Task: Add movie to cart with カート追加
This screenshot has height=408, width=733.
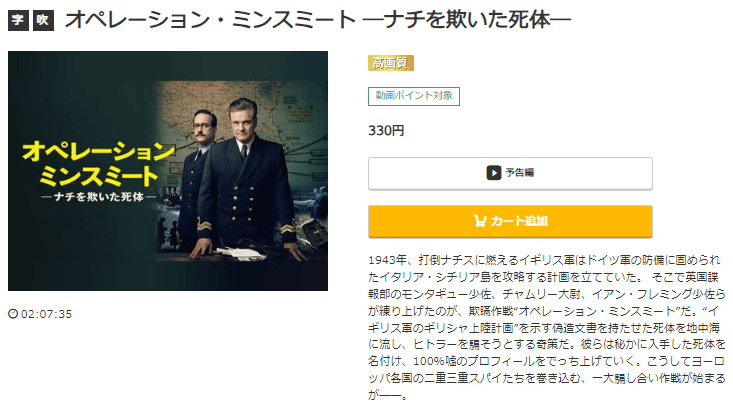Action: click(510, 222)
